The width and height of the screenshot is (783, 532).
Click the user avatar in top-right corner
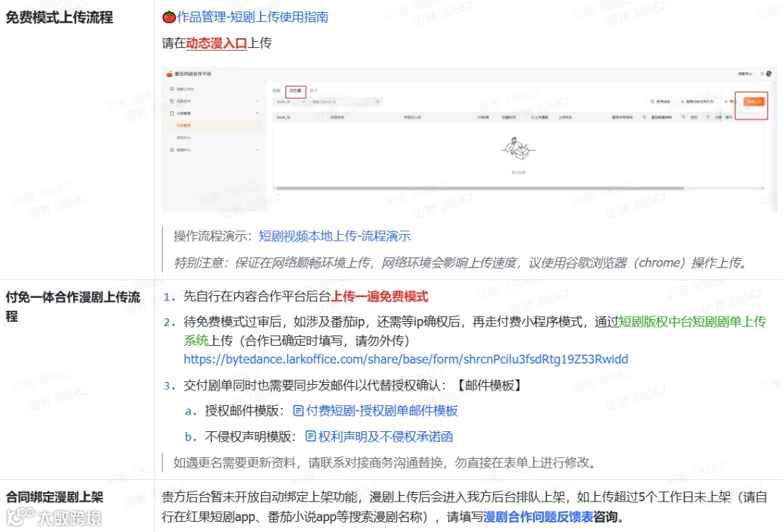[x=770, y=74]
